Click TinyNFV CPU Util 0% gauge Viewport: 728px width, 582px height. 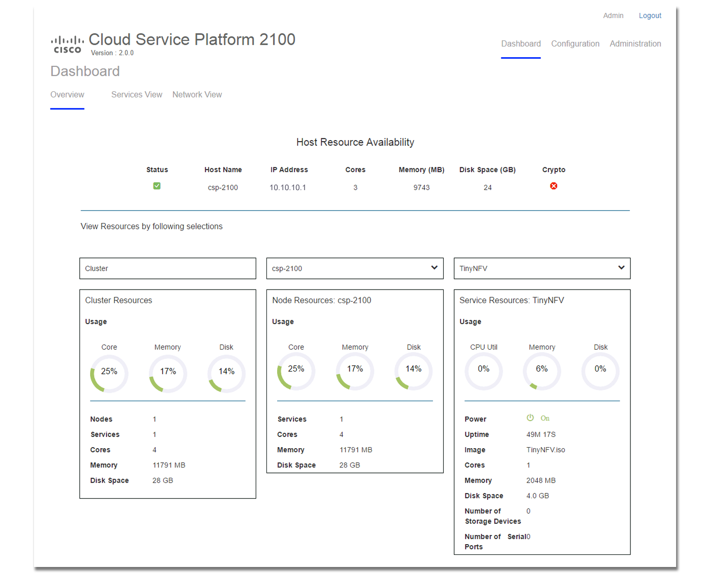[483, 372]
